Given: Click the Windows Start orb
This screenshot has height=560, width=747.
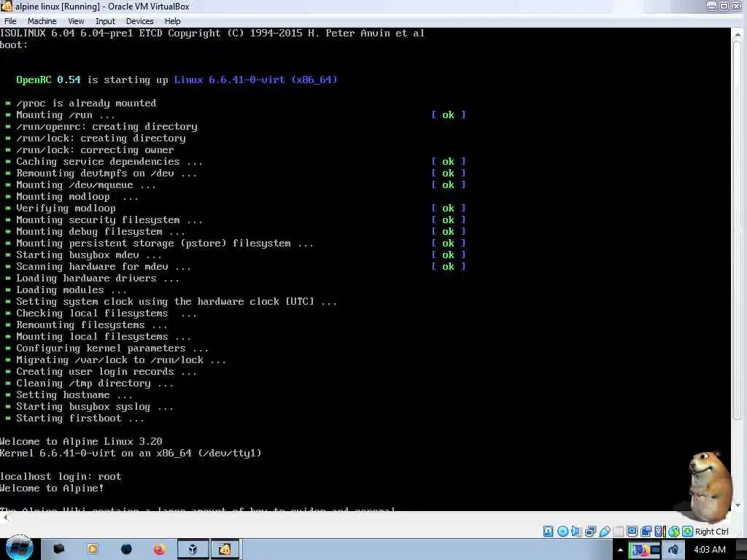Looking at the screenshot, I should pos(19,548).
